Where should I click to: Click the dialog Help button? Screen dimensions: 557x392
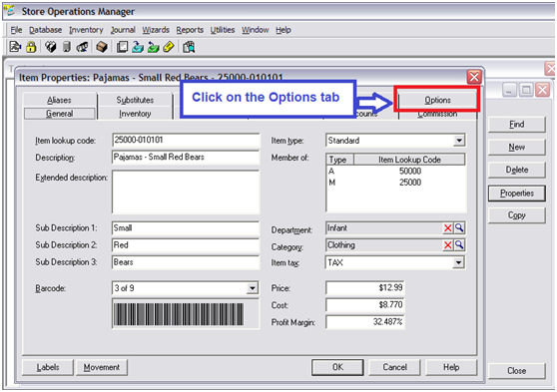point(451,367)
